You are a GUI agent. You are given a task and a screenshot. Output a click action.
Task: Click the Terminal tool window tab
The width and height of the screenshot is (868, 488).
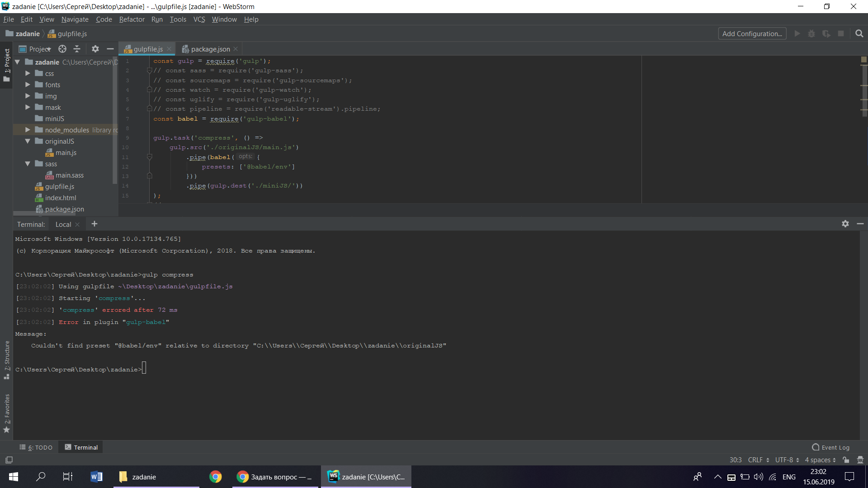[x=81, y=447]
